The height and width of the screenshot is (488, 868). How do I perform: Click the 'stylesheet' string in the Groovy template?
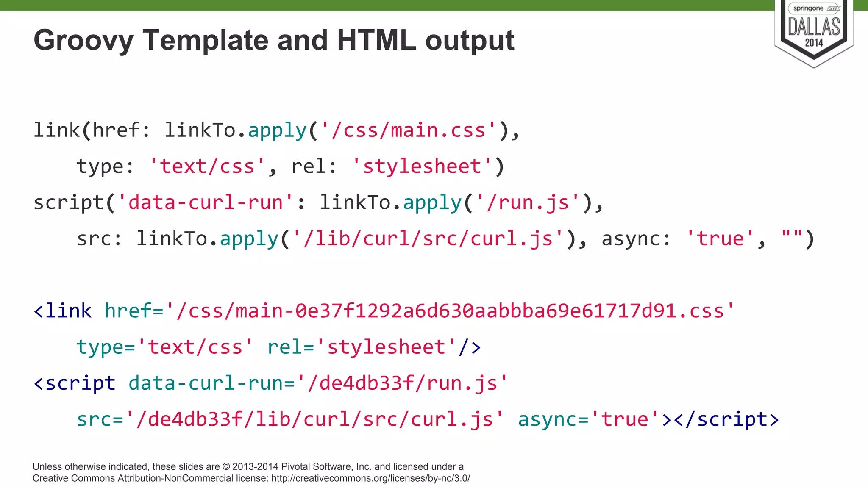[x=422, y=166]
